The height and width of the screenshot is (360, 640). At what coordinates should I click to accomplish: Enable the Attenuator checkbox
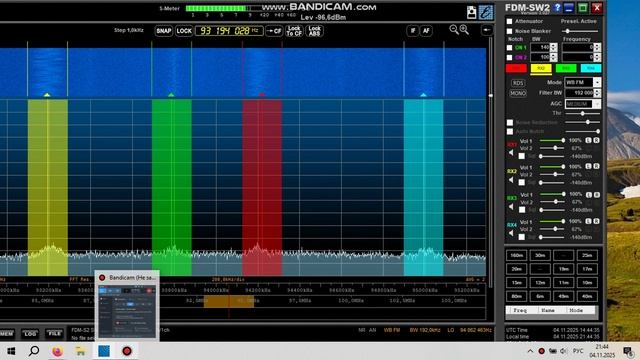tap(509, 21)
